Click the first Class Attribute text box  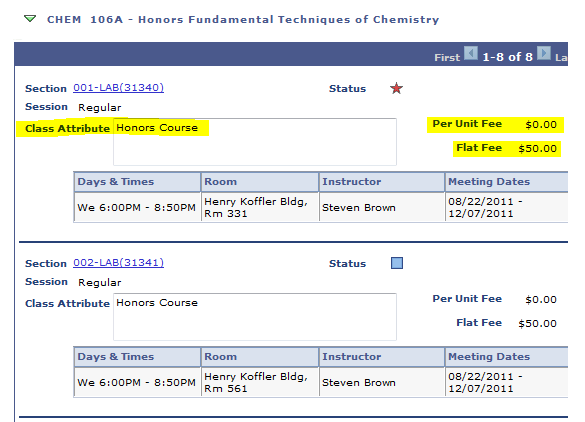pos(255,142)
